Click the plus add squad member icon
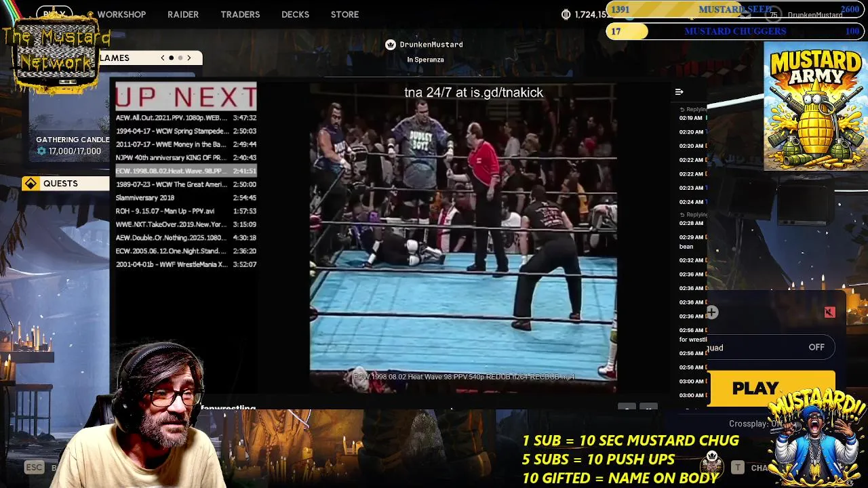Image resolution: width=868 pixels, height=488 pixels. tap(712, 312)
